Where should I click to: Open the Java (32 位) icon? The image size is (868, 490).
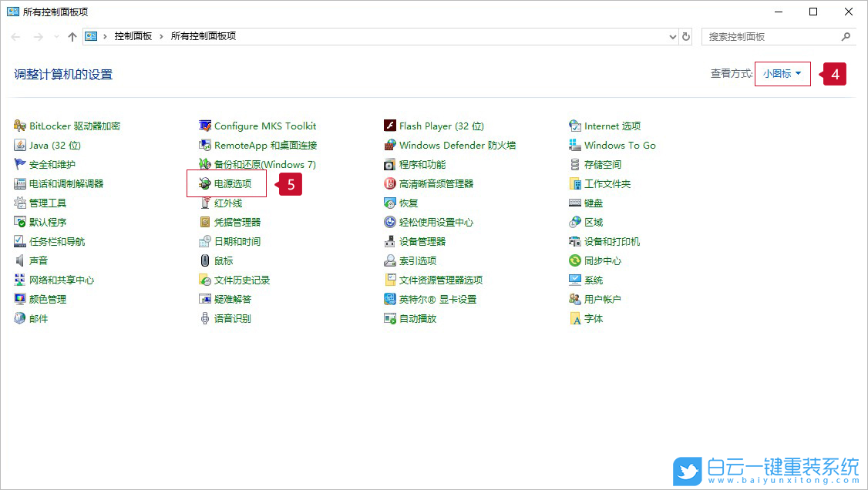click(20, 146)
